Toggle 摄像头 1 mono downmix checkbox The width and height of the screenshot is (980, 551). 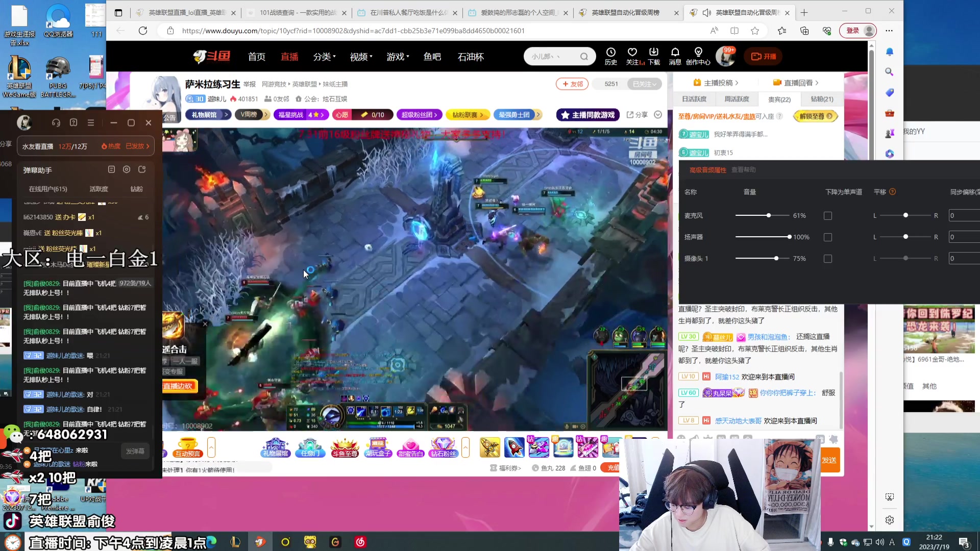coord(828,259)
